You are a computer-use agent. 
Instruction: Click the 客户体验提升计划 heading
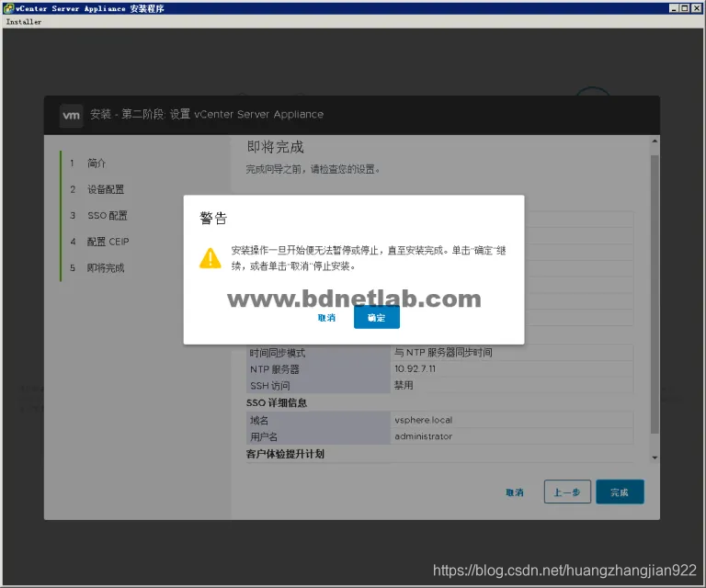point(285,454)
